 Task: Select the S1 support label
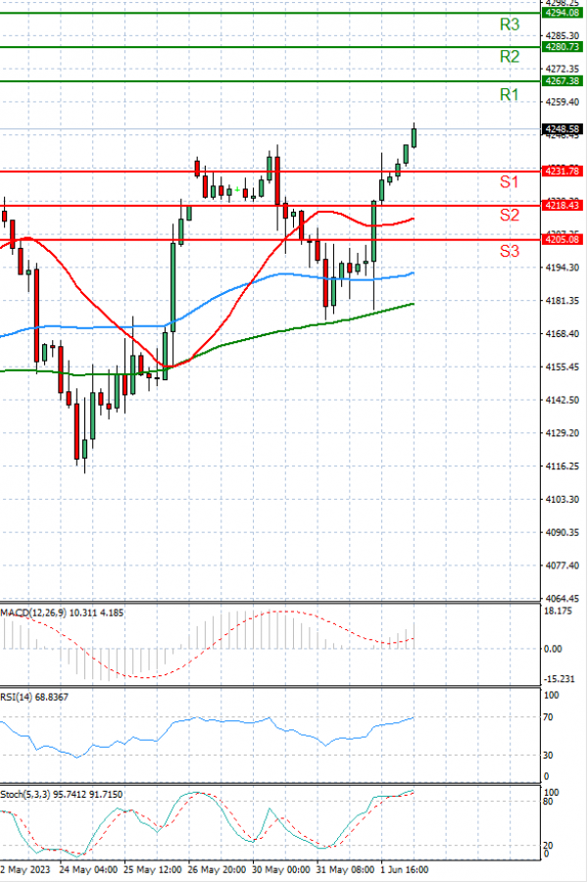509,182
